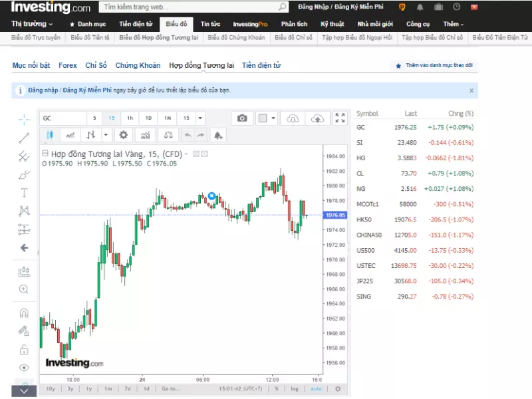The width and height of the screenshot is (532, 399).
Task: Select the trend line drawing tool
Action: click(x=24, y=138)
